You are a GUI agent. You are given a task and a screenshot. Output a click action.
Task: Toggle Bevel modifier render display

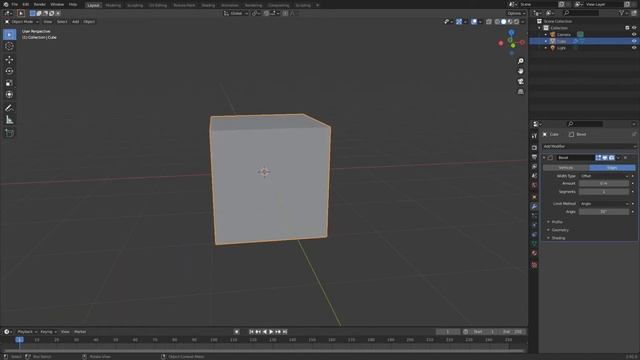(611, 158)
